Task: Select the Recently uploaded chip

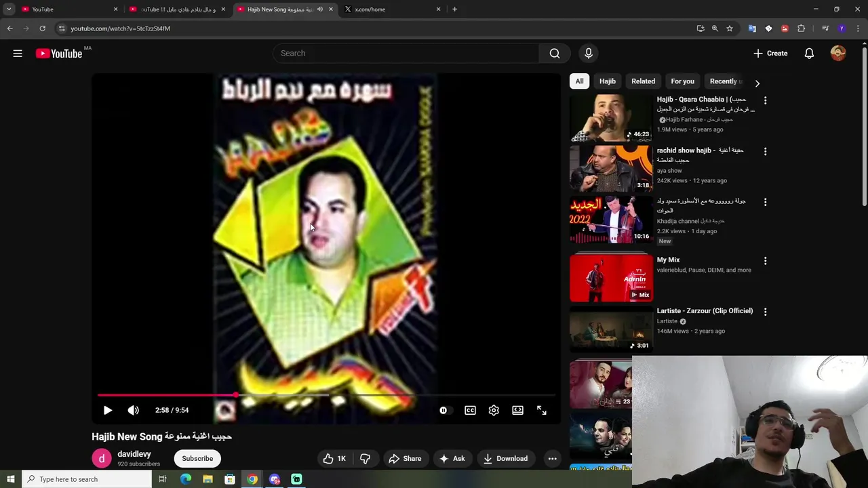Action: 726,81
